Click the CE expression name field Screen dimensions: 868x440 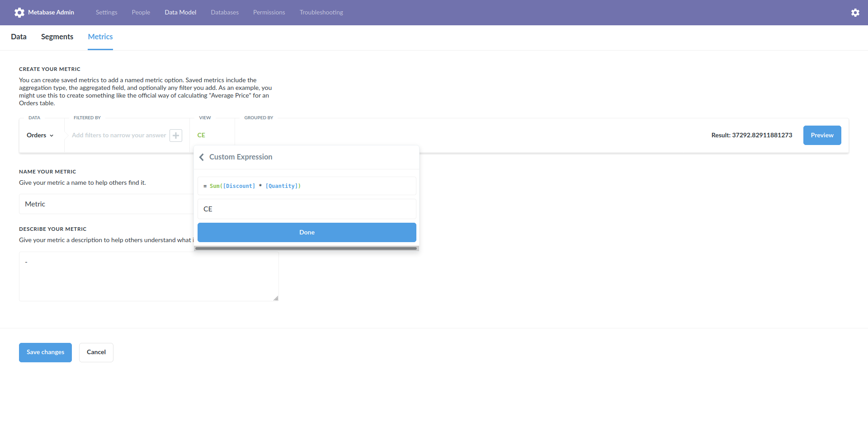click(x=307, y=209)
